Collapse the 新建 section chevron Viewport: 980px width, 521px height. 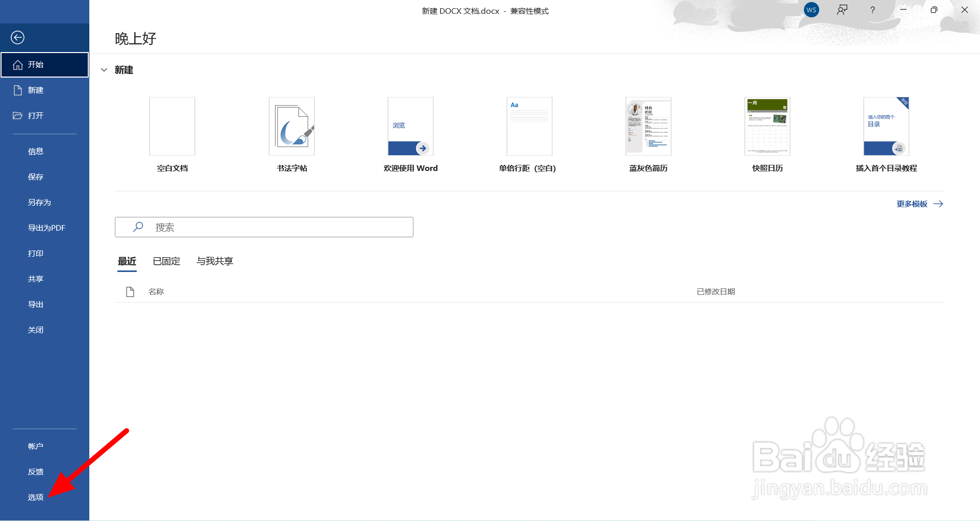[104, 70]
